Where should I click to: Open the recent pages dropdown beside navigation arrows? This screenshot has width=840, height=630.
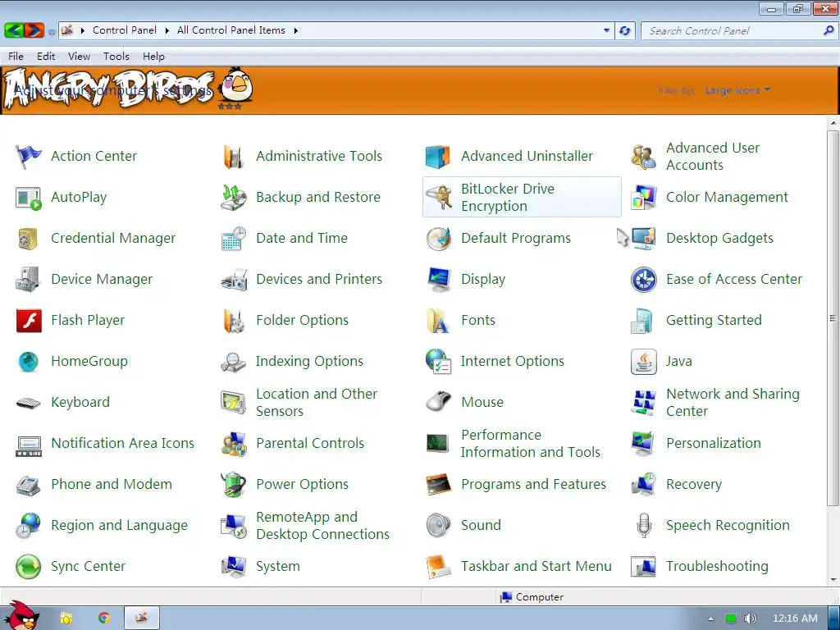coord(52,32)
